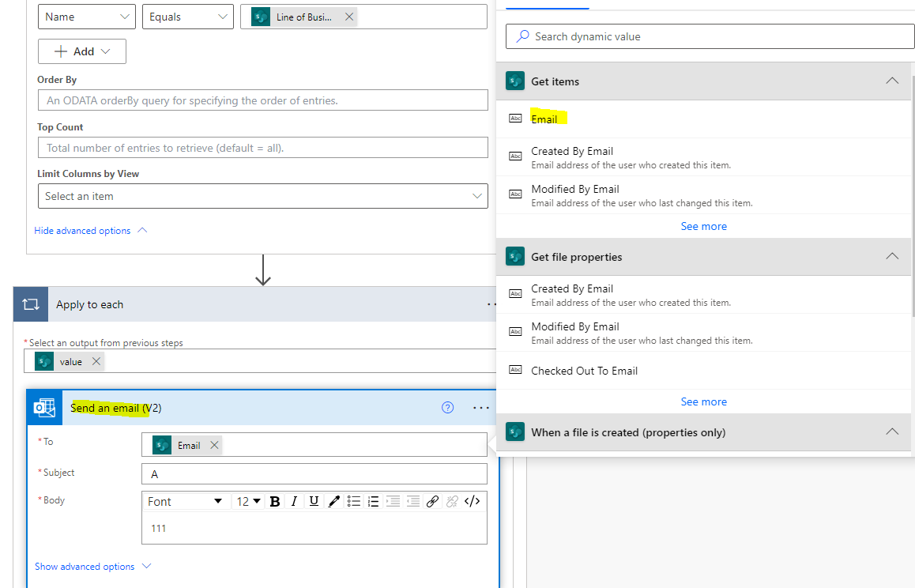
Task: Click the Subject field containing A
Action: click(314, 473)
